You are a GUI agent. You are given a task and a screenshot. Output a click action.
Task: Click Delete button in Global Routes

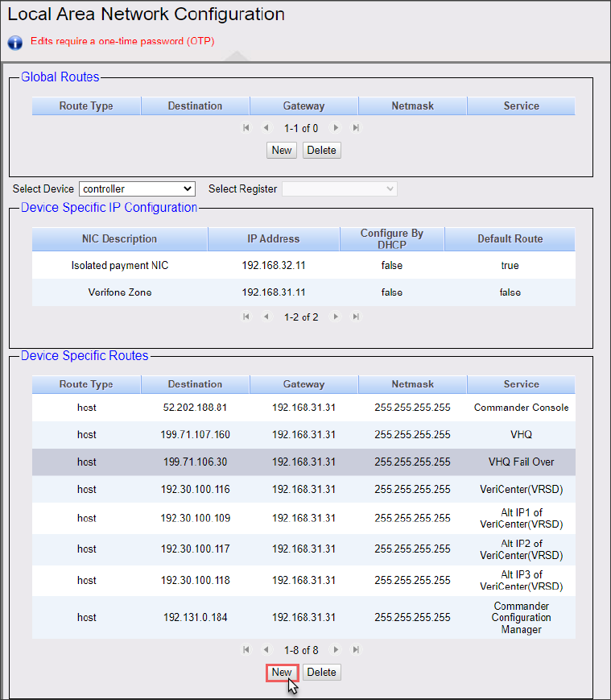[322, 151]
